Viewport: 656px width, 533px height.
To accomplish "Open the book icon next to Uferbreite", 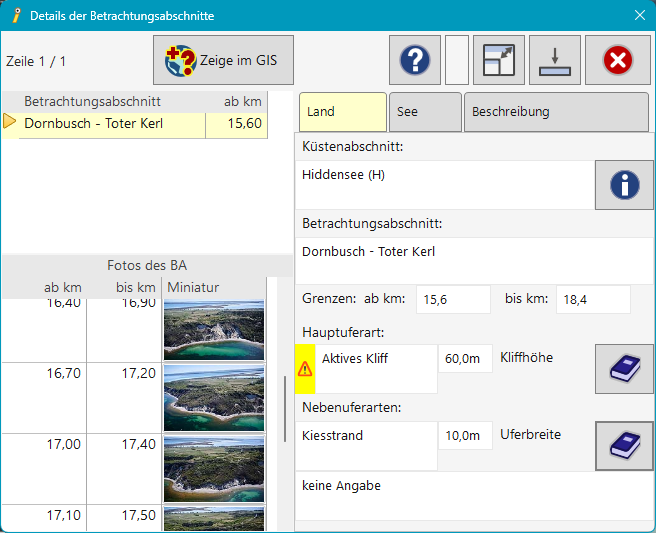I will pos(624,446).
